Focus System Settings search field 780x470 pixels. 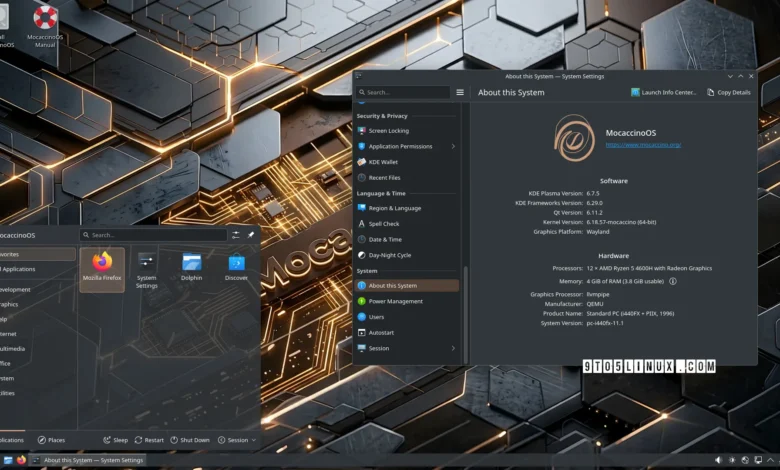(403, 93)
